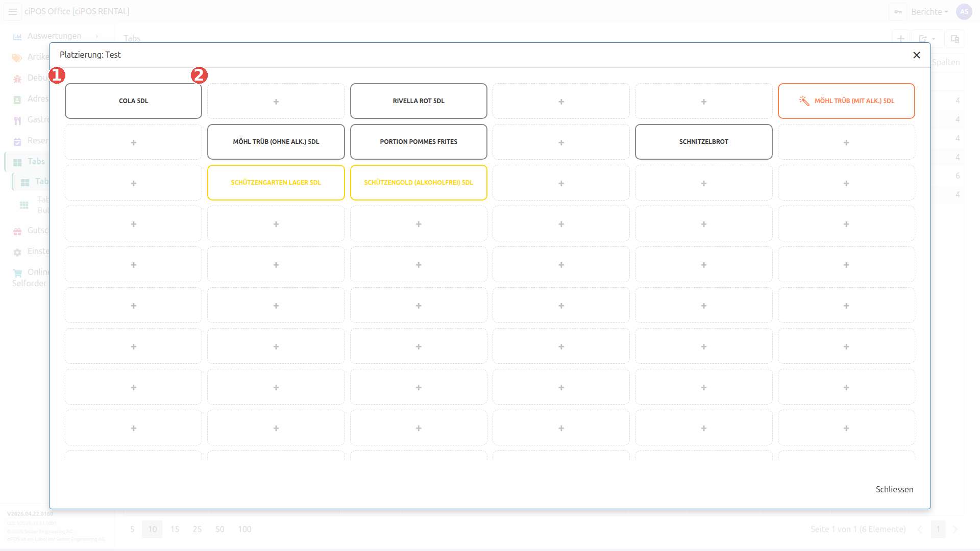
Task: Set page size to 5
Action: 132,529
